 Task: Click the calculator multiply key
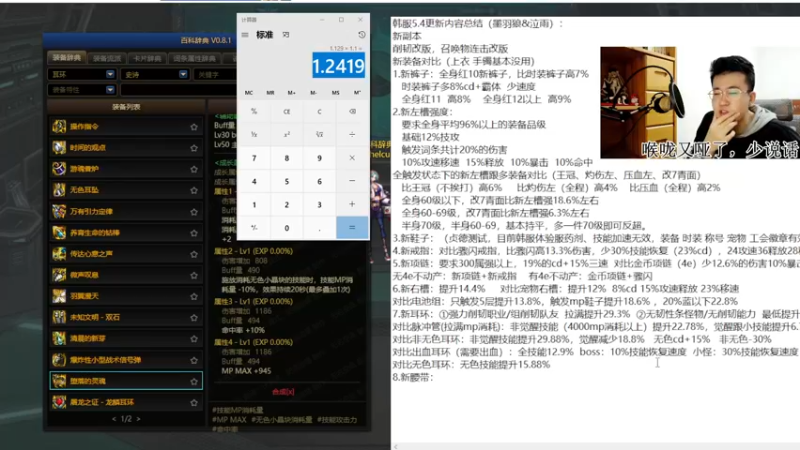pos(352,158)
